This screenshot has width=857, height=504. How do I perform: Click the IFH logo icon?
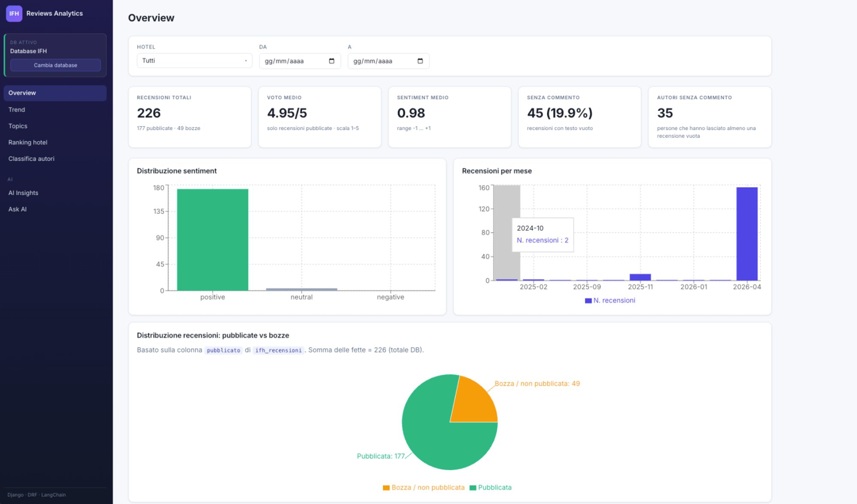pos(14,13)
